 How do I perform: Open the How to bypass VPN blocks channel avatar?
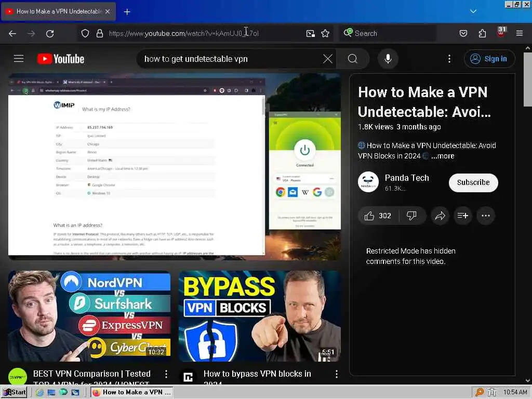point(188,377)
